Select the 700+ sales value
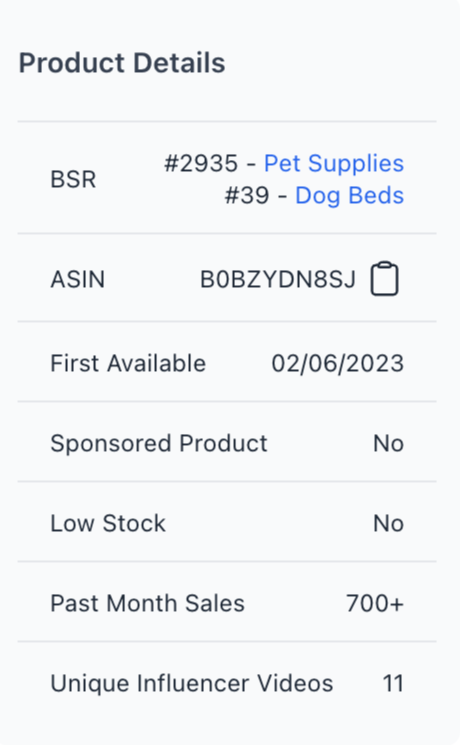Screen dimensions: 460x745 tap(375, 603)
